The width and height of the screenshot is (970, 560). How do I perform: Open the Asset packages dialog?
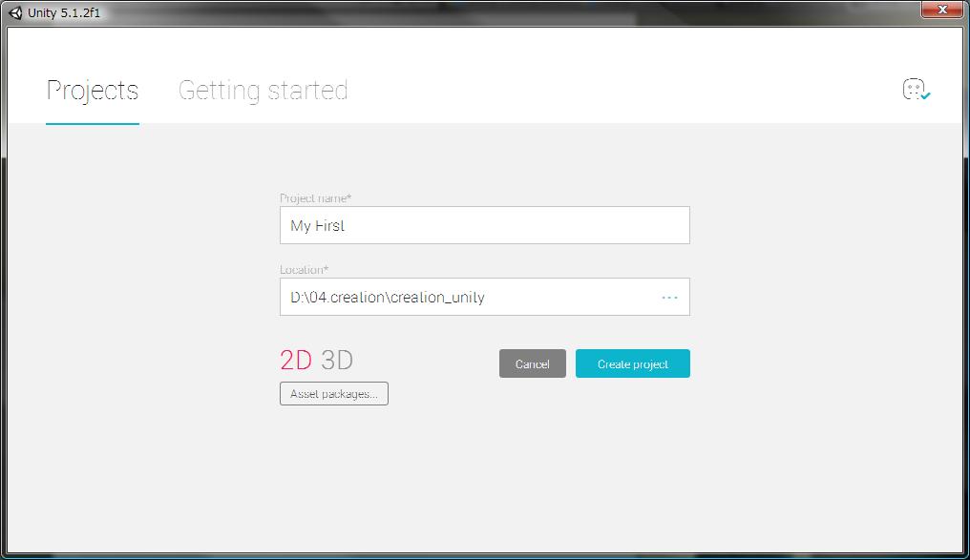point(334,394)
